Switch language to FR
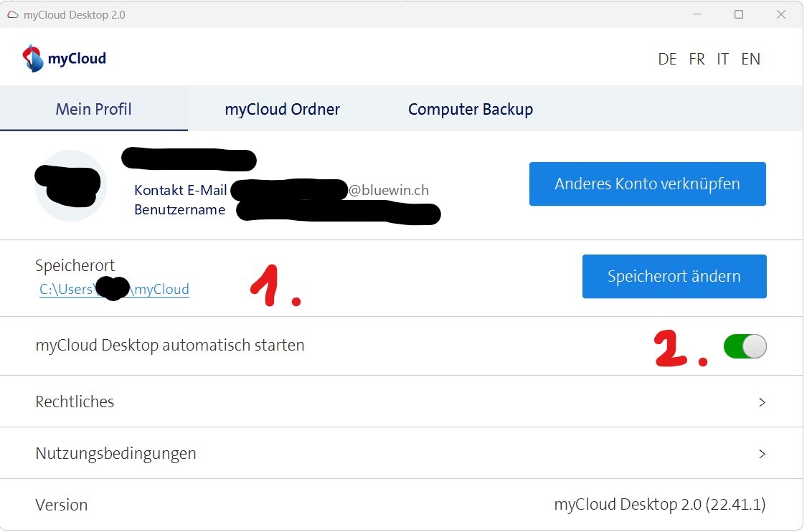 point(697,60)
